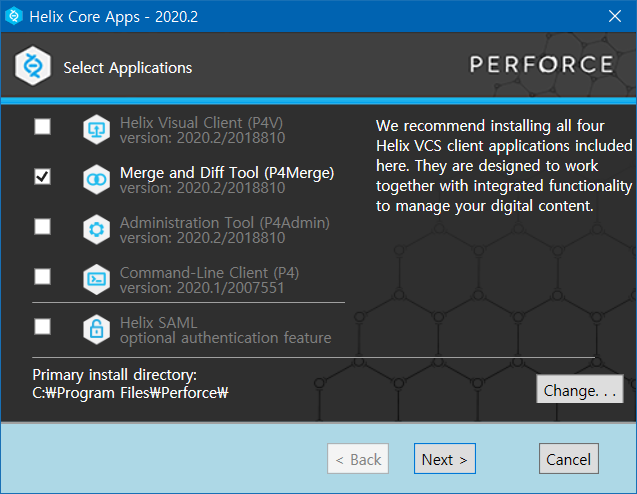The height and width of the screenshot is (494, 637).
Task: Click the recommendation paragraph about four clients
Action: 504,166
